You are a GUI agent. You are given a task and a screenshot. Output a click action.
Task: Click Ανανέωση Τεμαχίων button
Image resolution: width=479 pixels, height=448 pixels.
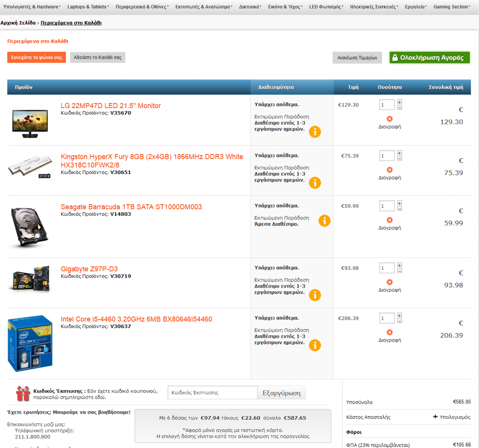point(357,58)
